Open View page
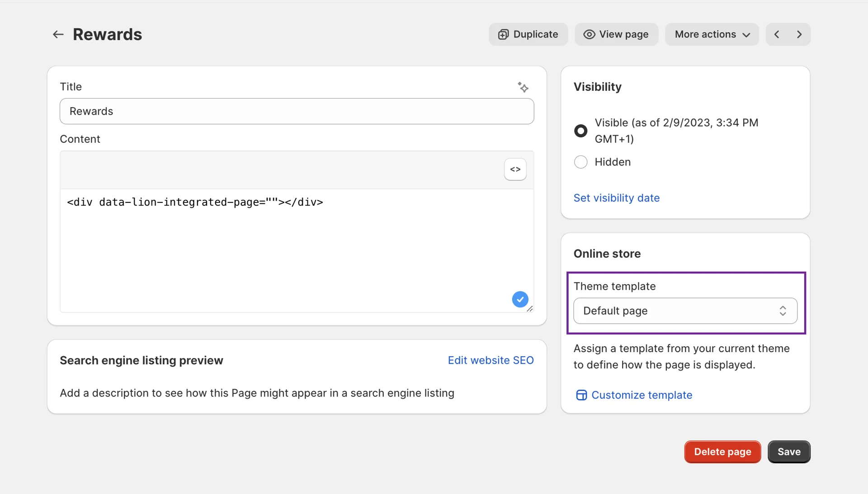The width and height of the screenshot is (868, 494). click(616, 34)
